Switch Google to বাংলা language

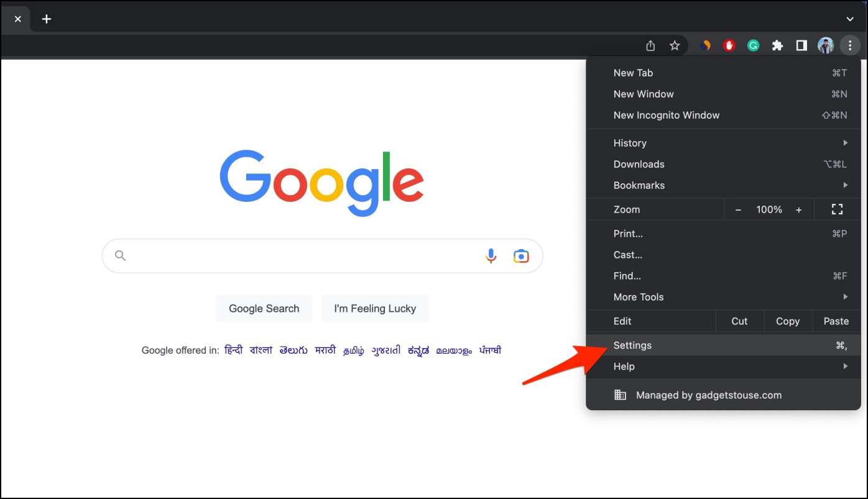261,350
